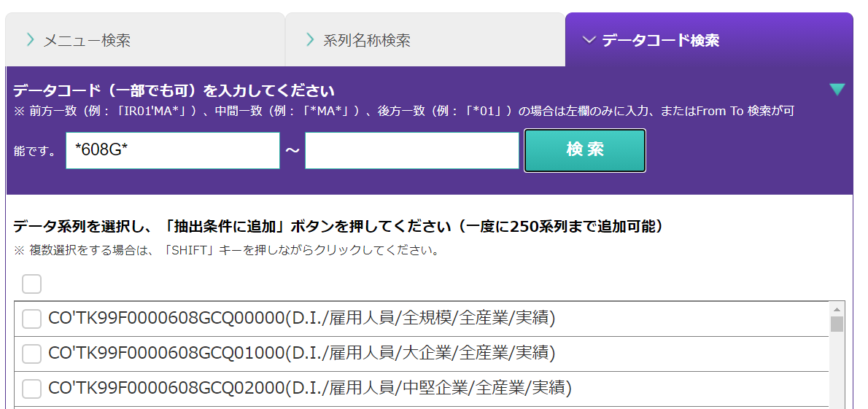Click the 検索 search button
The height and width of the screenshot is (409, 868).
585,150
